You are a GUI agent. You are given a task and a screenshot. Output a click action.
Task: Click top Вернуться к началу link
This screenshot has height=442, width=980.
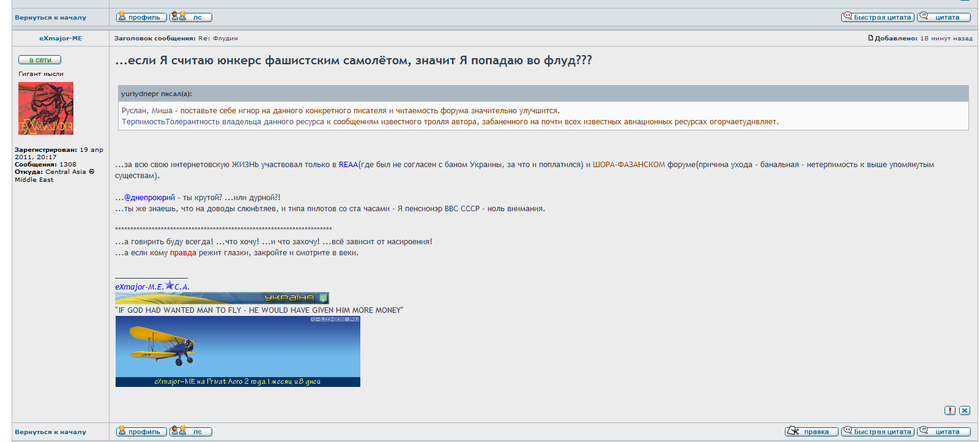pos(51,18)
